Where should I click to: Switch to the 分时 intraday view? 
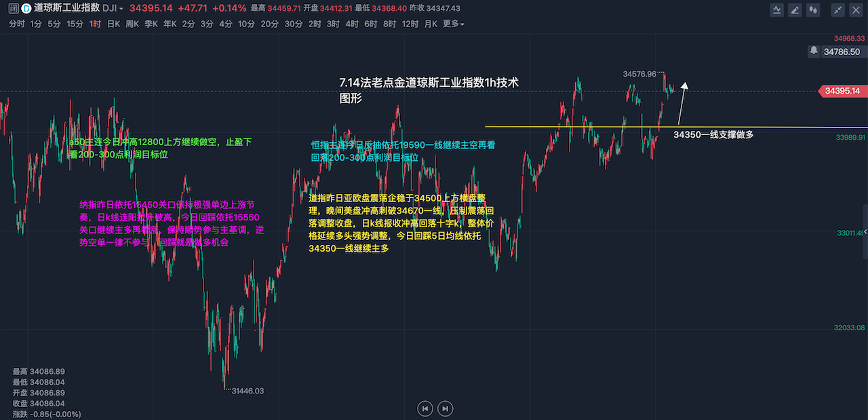tap(16, 24)
